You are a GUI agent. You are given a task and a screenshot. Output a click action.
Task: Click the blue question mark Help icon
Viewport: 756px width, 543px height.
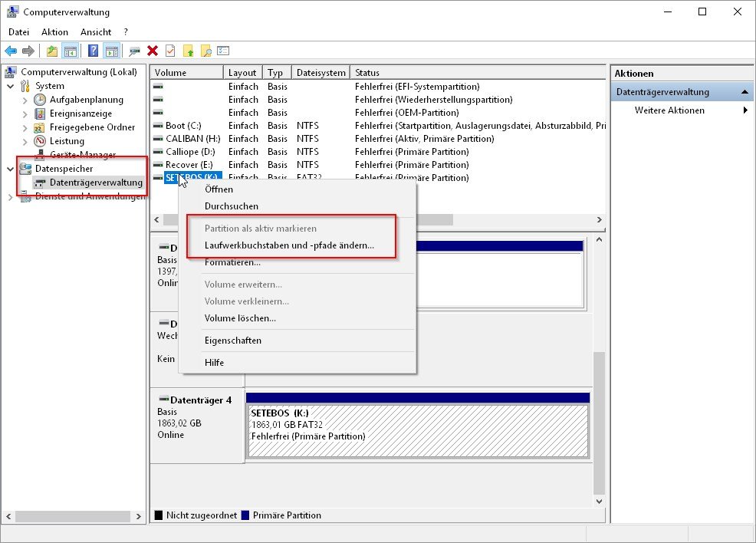click(93, 51)
